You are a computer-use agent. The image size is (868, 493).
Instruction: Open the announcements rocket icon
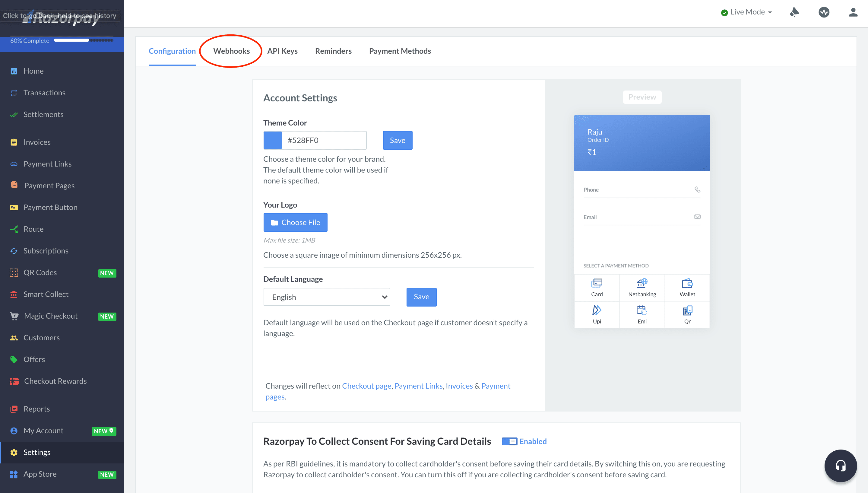(x=794, y=12)
